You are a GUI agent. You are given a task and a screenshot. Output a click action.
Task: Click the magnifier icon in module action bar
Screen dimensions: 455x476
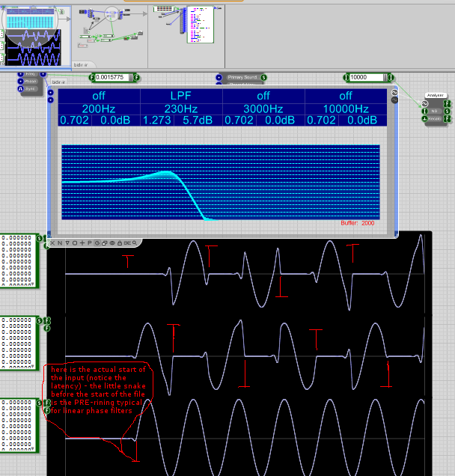pos(134,242)
